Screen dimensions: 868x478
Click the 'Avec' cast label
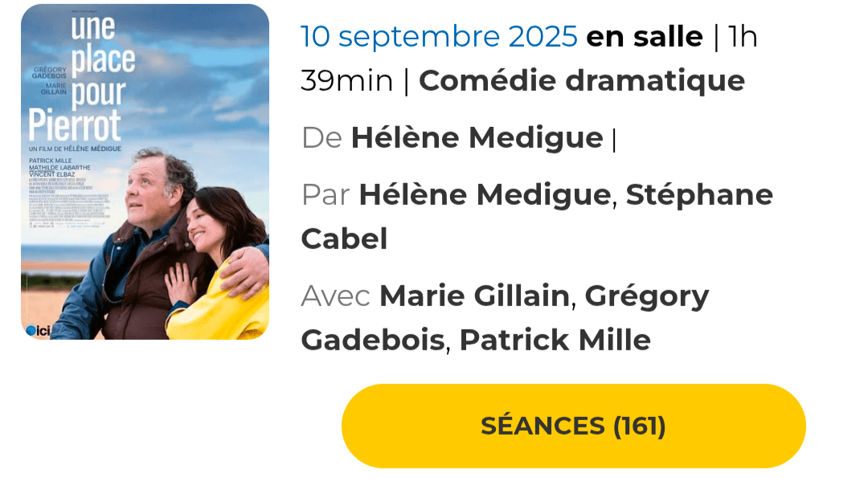[x=335, y=296]
